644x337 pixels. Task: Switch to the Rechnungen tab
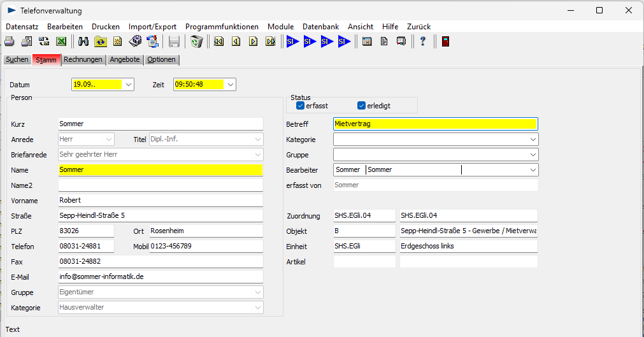click(83, 60)
